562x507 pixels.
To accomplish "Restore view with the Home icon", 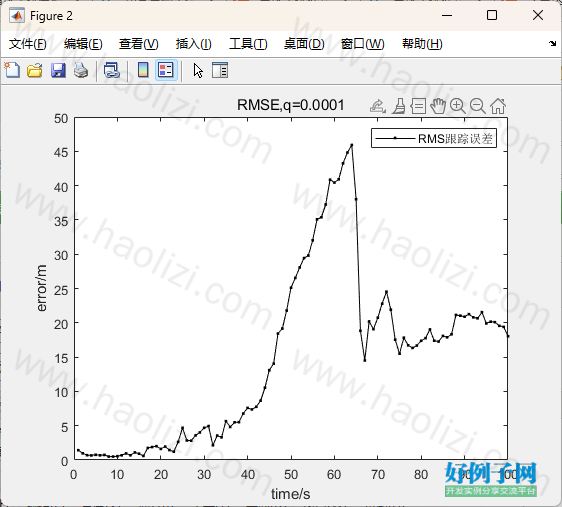I will click(498, 106).
